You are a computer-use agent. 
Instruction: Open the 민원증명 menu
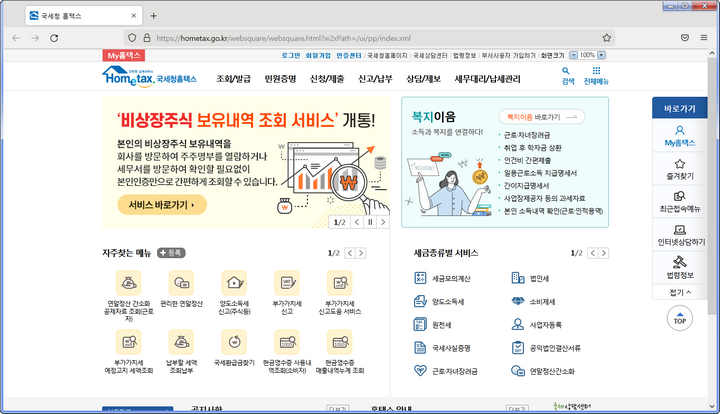[x=280, y=79]
